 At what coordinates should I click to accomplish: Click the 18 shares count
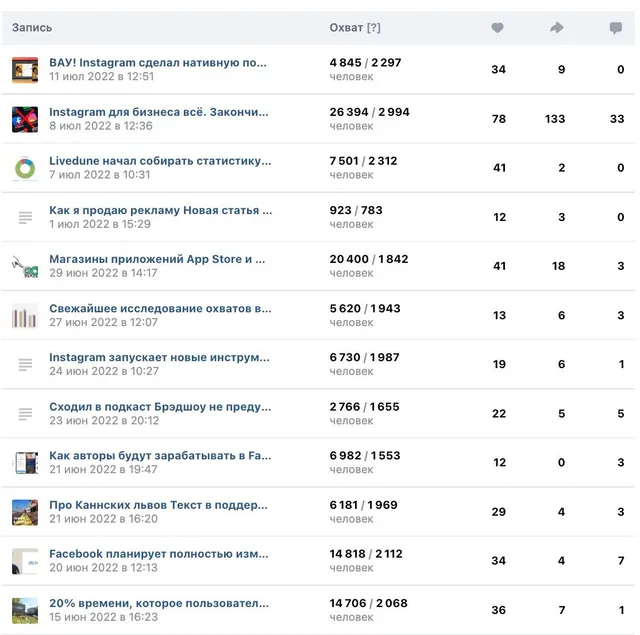click(x=559, y=266)
